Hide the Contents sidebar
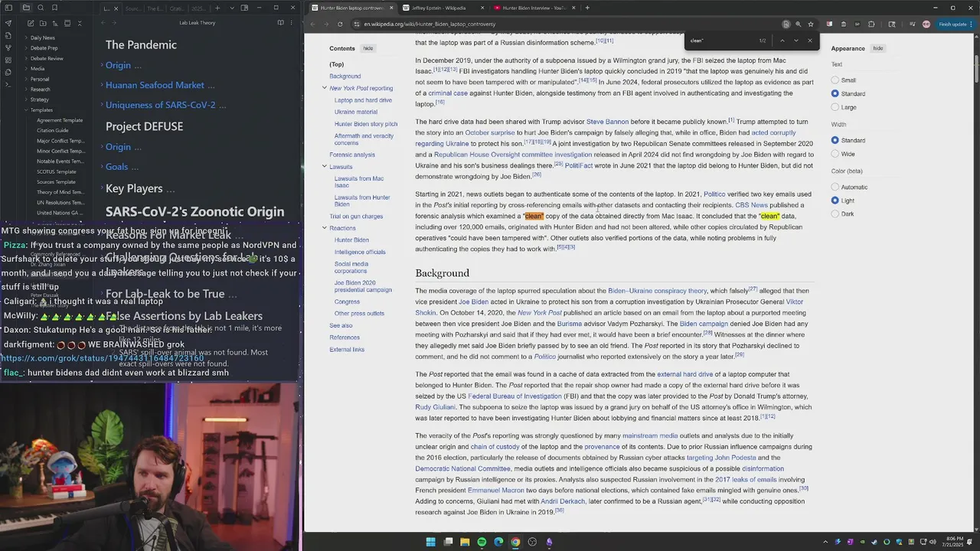The width and height of the screenshot is (980, 551). 368,48
